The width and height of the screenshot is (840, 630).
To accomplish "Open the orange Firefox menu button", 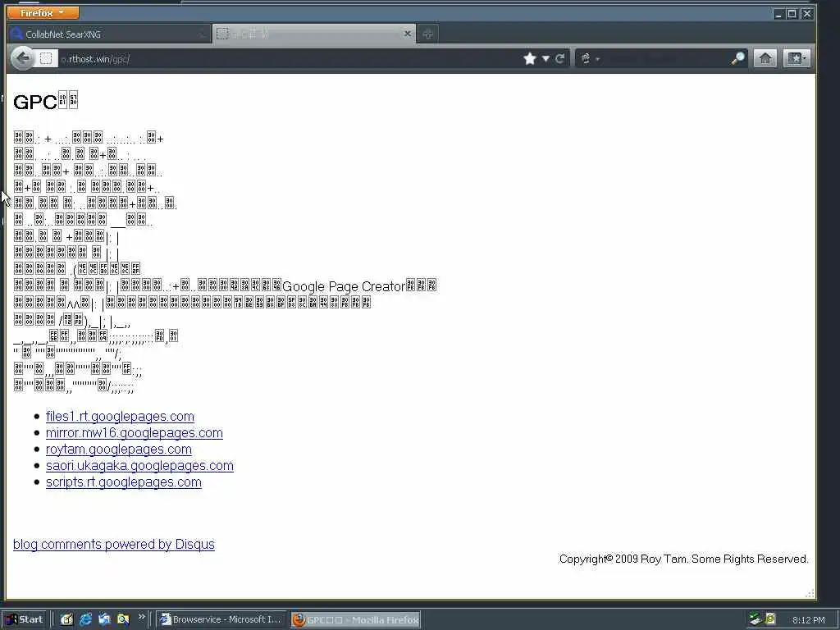I will click(x=43, y=12).
